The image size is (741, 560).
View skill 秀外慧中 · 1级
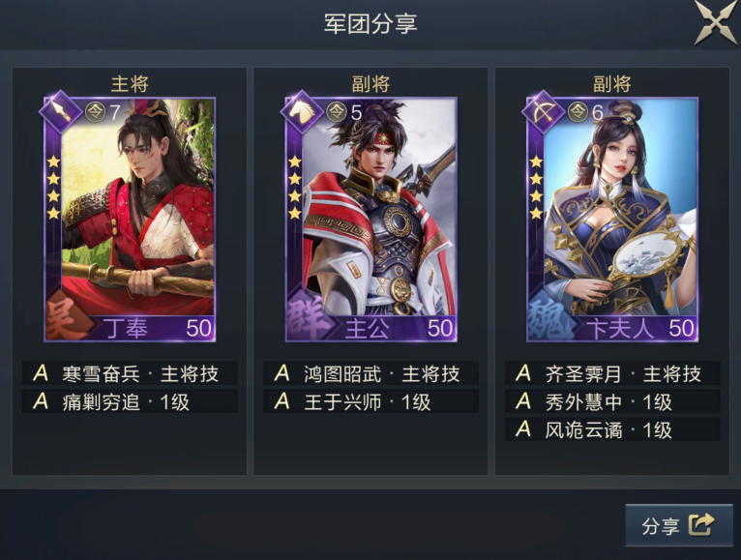click(612, 401)
